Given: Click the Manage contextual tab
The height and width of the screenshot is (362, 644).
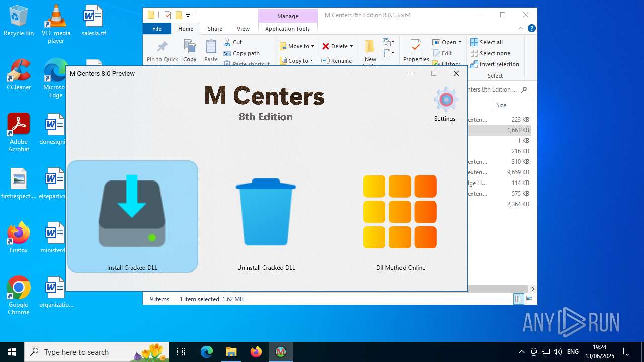Looking at the screenshot, I should [288, 16].
